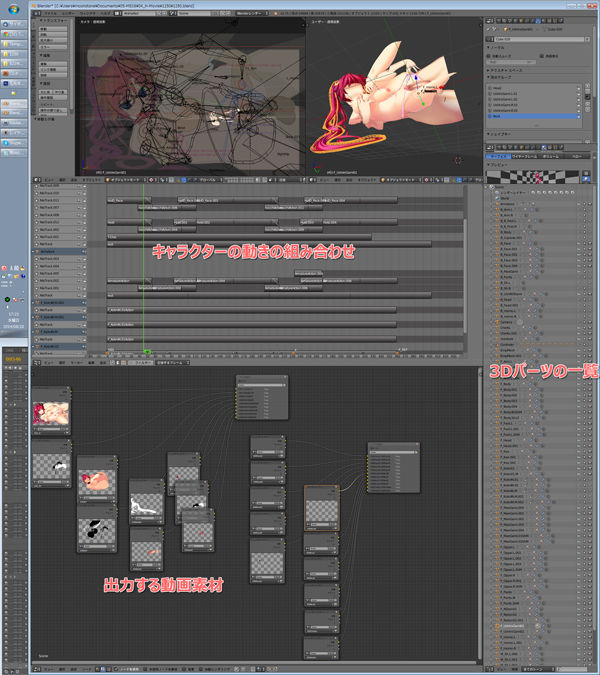The image size is (600, 675).
Task: Select ボリューム material type tab
Action: 551,156
